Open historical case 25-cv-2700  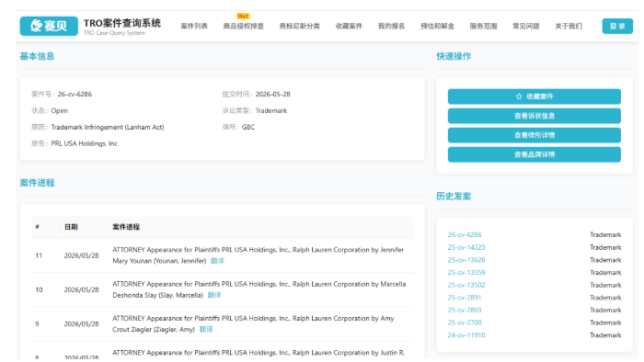pos(465,322)
